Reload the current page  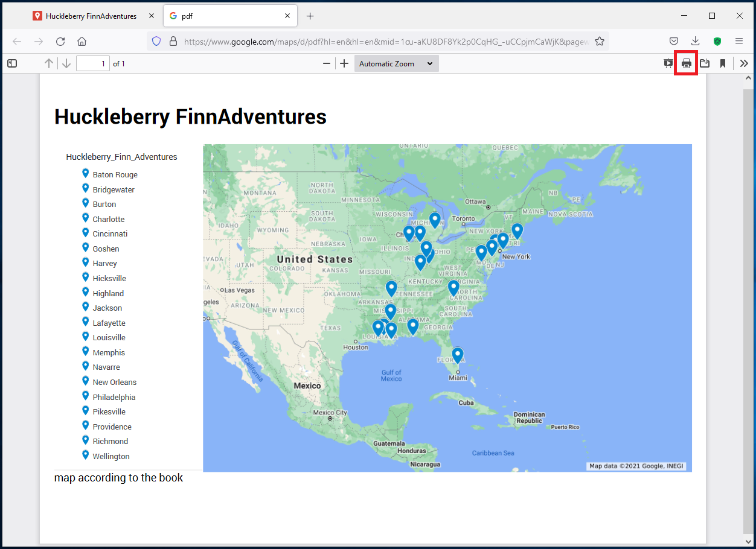tap(60, 42)
